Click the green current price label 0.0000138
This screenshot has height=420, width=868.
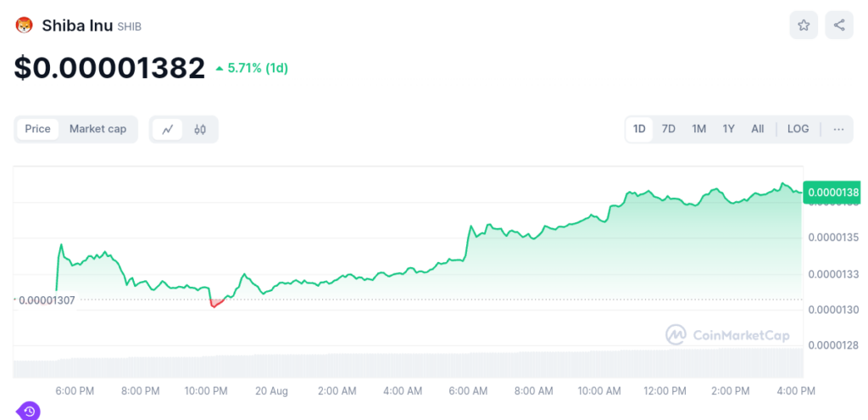pyautogui.click(x=832, y=193)
